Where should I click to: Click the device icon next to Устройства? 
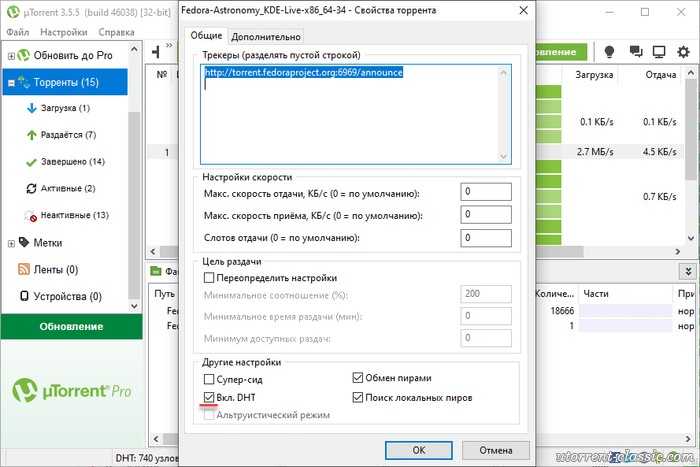point(25,296)
